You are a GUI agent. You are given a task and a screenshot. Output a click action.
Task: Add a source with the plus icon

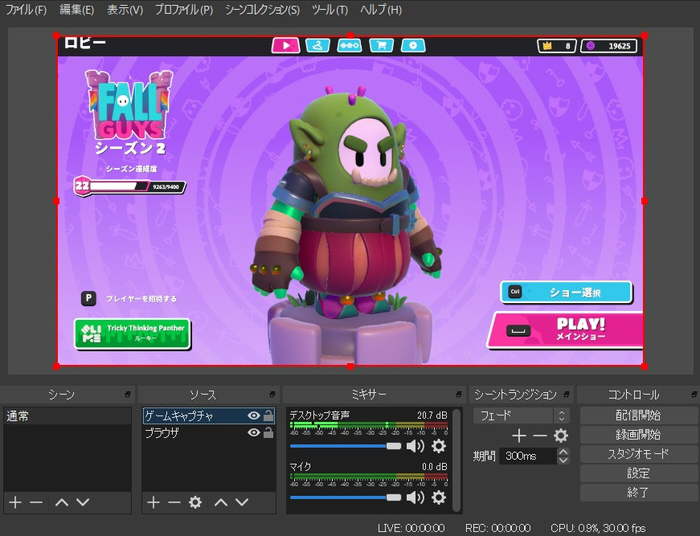pyautogui.click(x=153, y=503)
